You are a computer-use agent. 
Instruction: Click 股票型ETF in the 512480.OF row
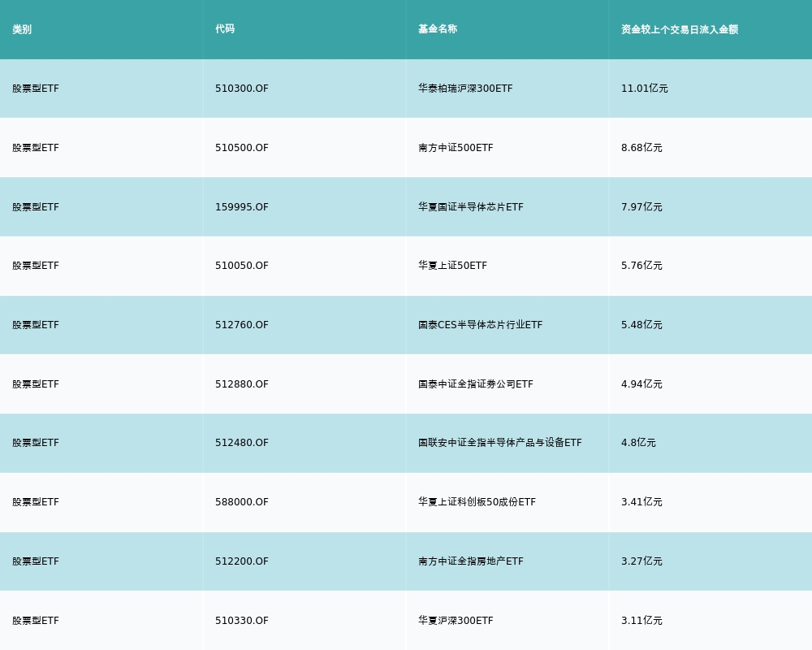[36, 443]
